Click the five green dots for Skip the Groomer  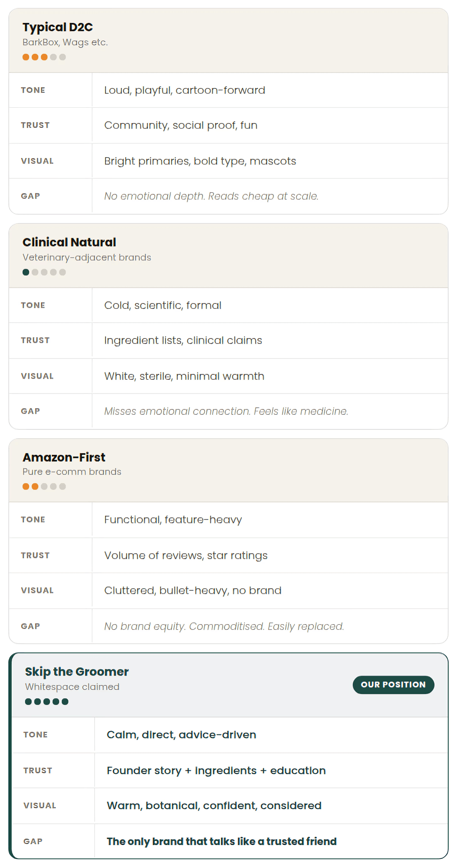(x=47, y=701)
